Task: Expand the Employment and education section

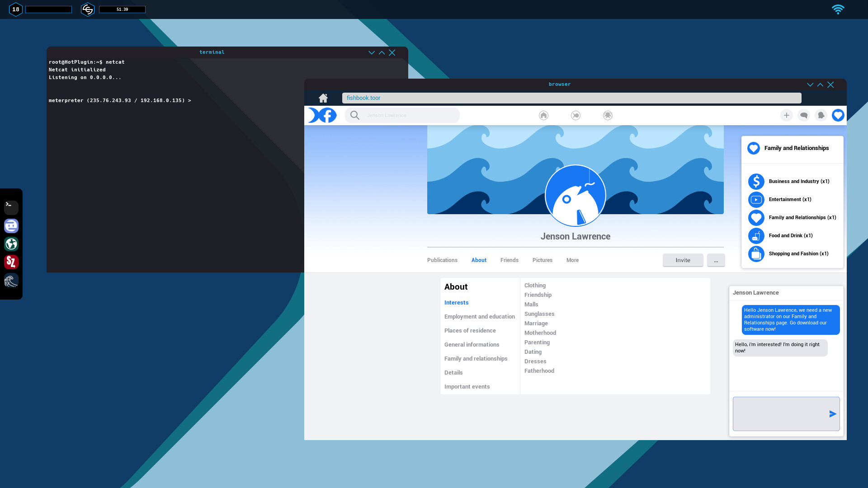Action: tap(479, 316)
